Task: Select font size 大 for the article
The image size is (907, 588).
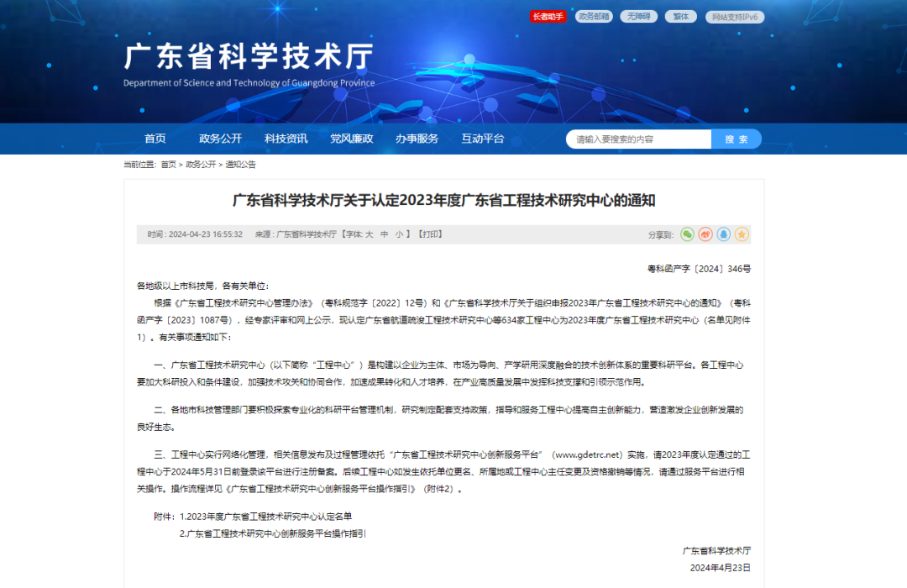Action: click(370, 234)
